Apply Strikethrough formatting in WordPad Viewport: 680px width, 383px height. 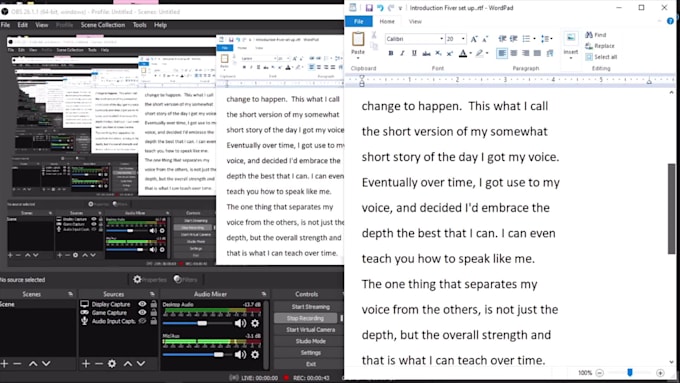click(x=426, y=53)
